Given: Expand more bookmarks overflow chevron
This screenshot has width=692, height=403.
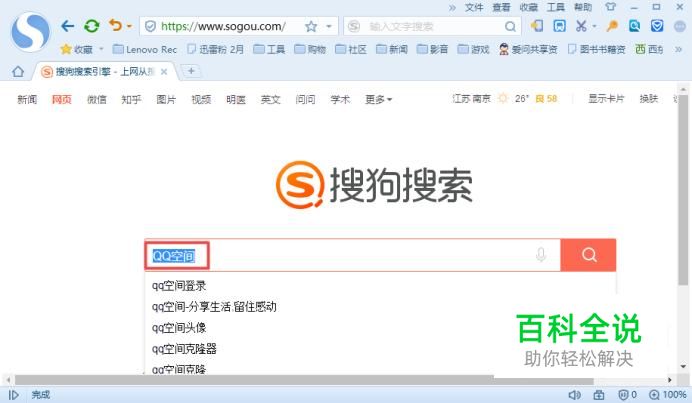Looking at the screenshot, I should pos(679,49).
